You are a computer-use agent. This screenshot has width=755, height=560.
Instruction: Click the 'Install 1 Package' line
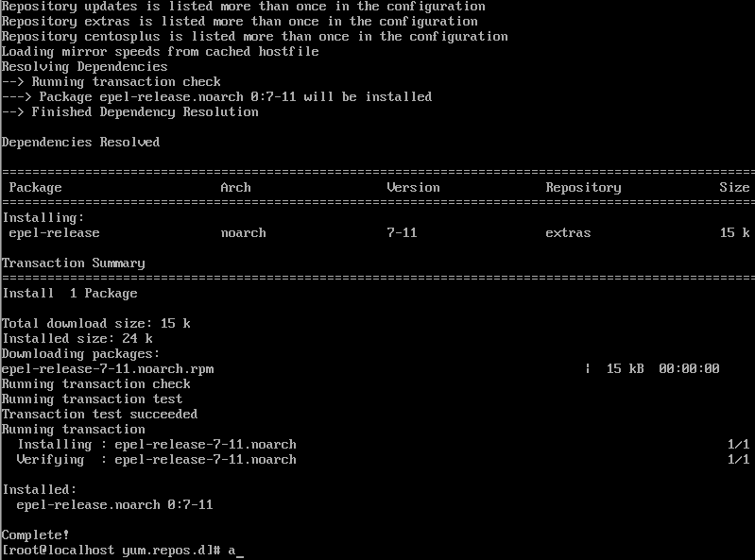point(70,293)
